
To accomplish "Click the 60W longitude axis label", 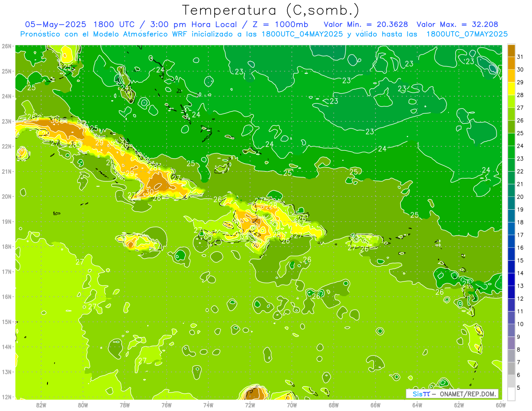I will [501, 405].
